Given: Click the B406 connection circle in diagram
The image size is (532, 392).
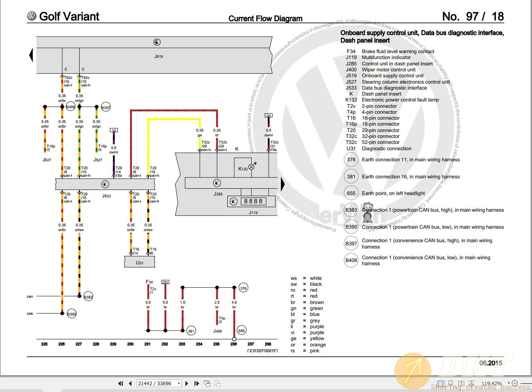Looking at the screenshot, I should [x=71, y=107].
